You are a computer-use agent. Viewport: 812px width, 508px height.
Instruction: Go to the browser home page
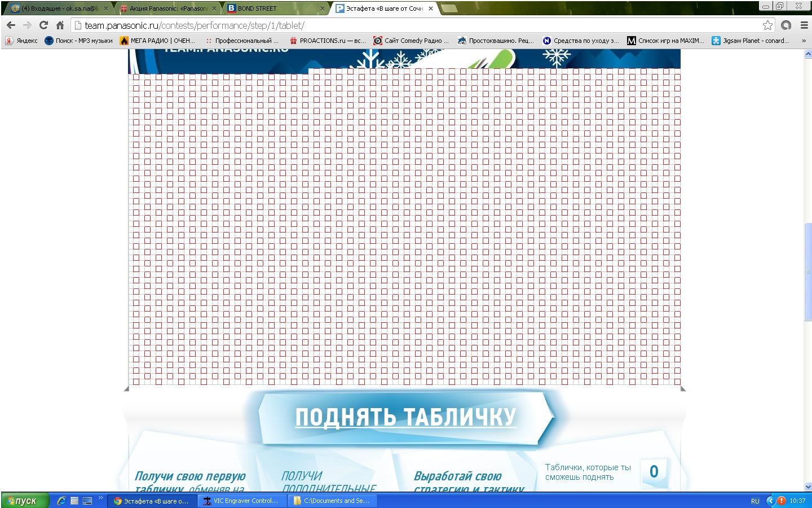point(60,25)
